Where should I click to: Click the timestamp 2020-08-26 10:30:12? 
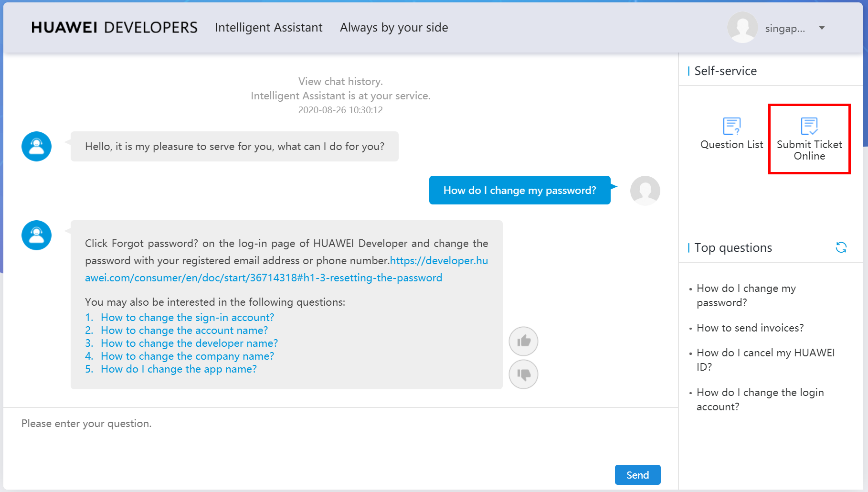pyautogui.click(x=340, y=110)
